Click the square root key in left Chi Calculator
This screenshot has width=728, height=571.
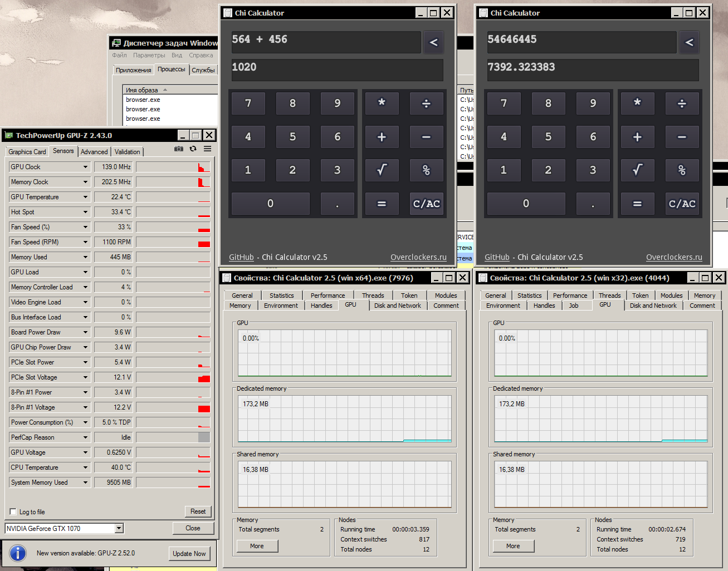[382, 170]
